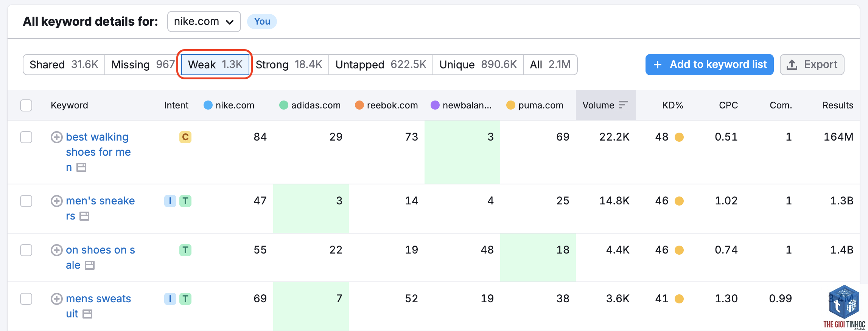
Task: Open mens sweatsuit keyword link
Action: 98,306
